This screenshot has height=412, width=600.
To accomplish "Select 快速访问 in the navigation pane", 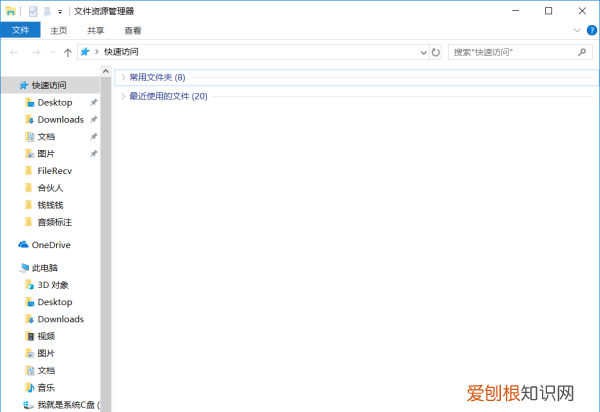I will tap(49, 85).
